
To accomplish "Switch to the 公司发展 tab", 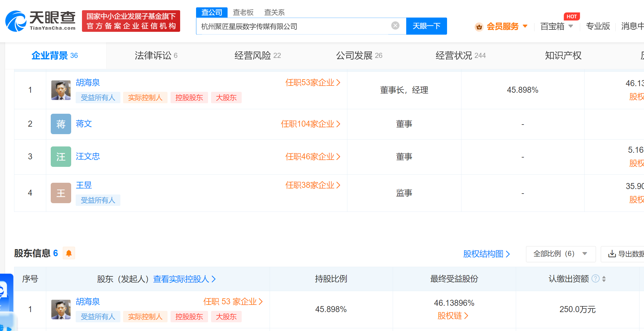I will [x=359, y=56].
